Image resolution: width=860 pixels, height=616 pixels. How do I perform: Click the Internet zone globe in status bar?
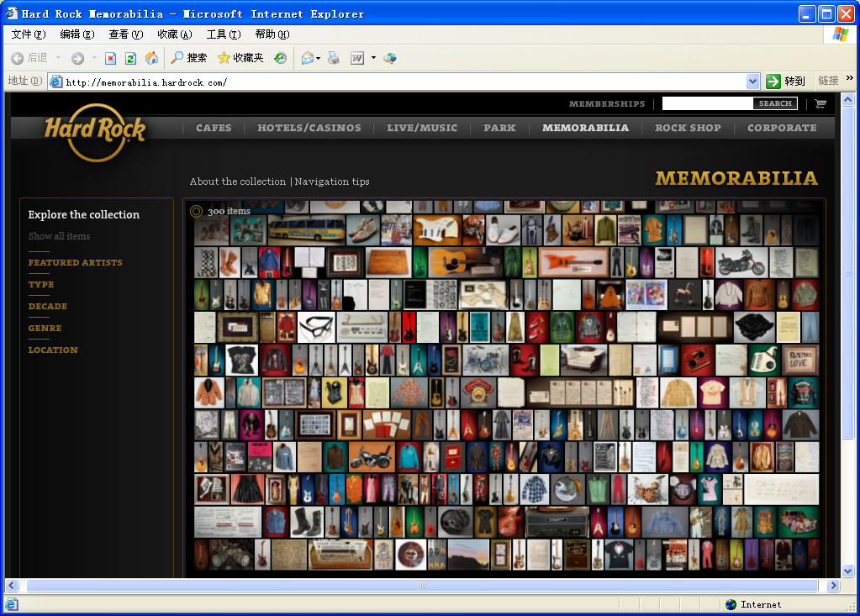(731, 604)
